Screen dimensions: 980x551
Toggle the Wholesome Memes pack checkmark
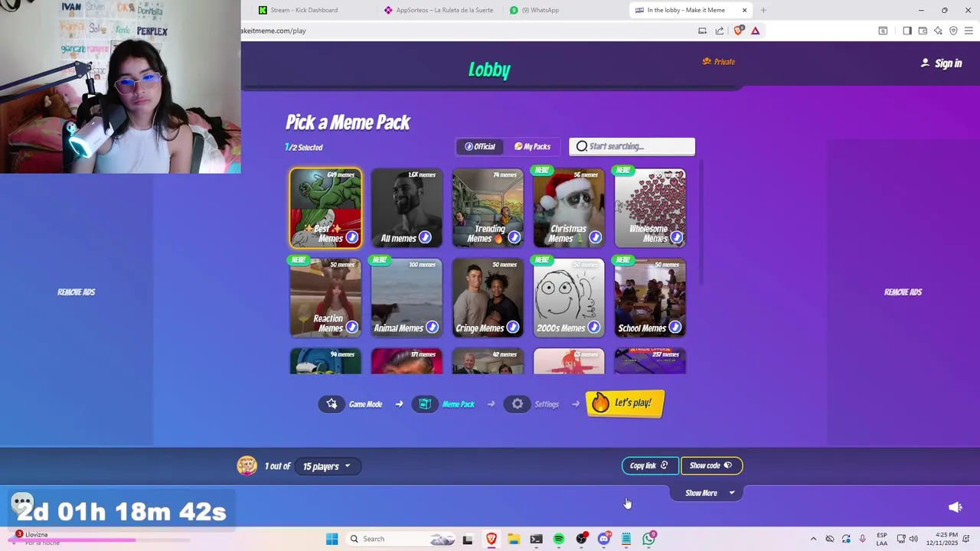676,238
